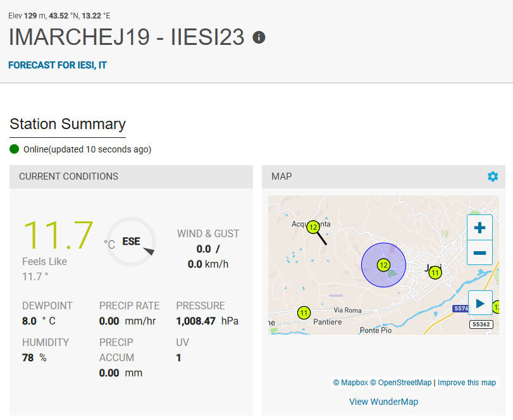Screen dimensions: 513x420
Task: Click the Mapbox attribution link
Action: [x=350, y=383]
